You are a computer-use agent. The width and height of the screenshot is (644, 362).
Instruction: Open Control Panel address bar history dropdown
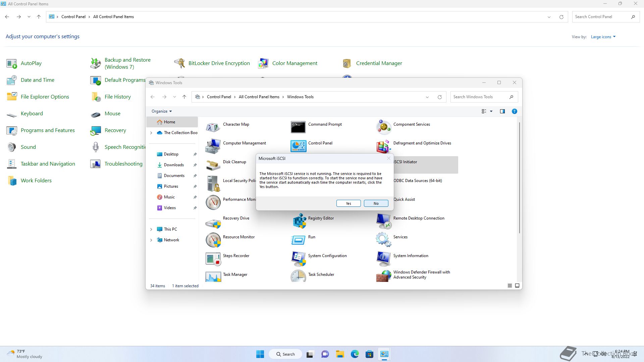pyautogui.click(x=549, y=17)
